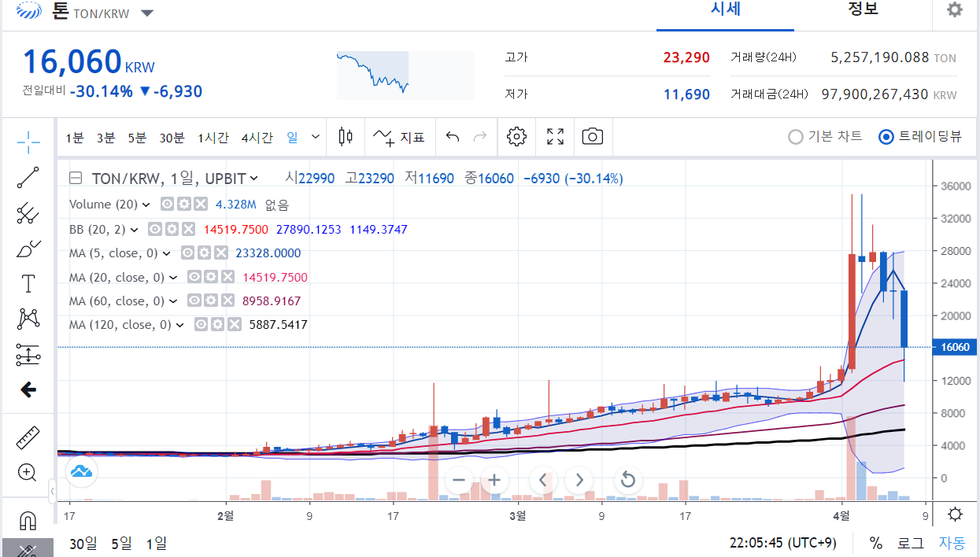
Task: Open the indicators (지표) menu
Action: pyautogui.click(x=399, y=137)
